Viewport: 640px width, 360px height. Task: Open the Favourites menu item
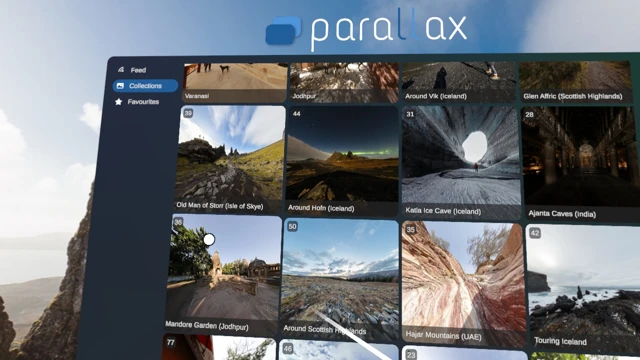click(143, 102)
